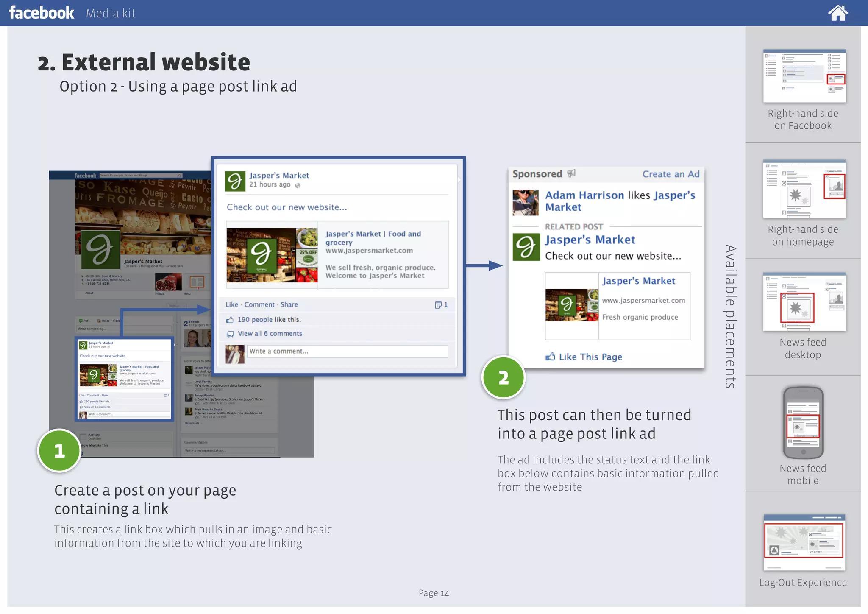
Task: Click Share on the enlarged post
Action: (289, 304)
